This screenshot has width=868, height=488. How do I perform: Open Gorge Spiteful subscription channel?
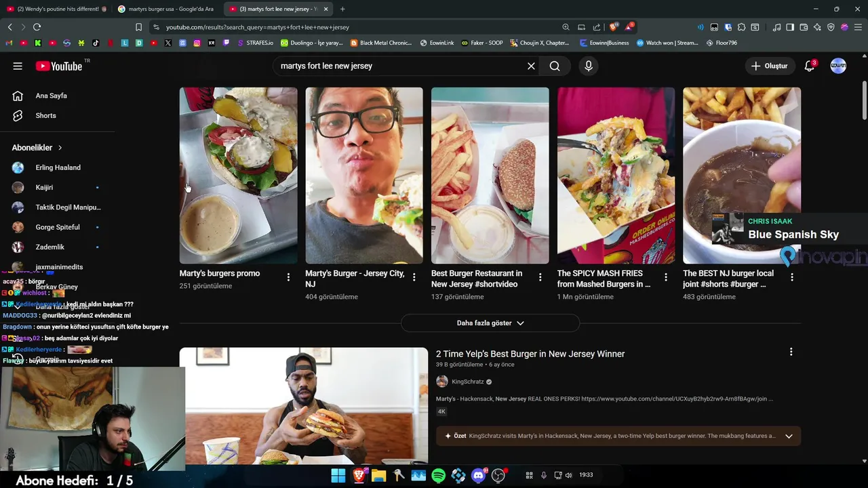click(57, 227)
